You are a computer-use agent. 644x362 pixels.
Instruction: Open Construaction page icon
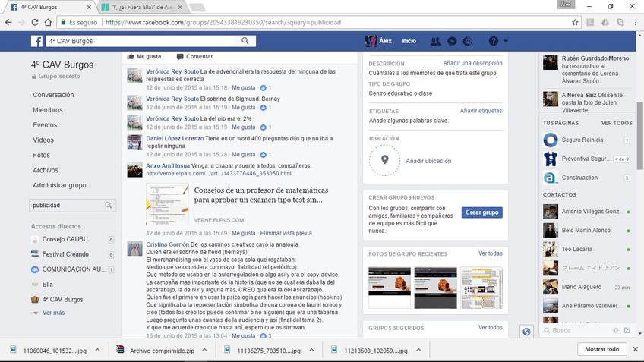pos(551,178)
